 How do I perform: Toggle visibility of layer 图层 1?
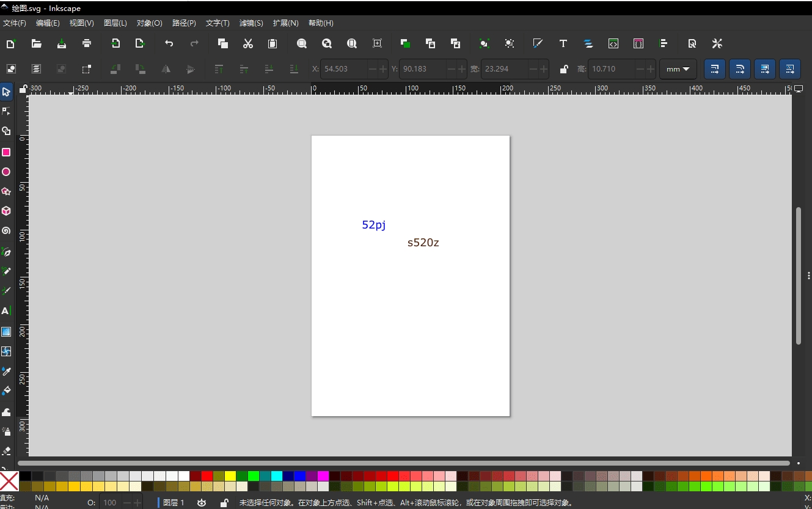tap(202, 503)
